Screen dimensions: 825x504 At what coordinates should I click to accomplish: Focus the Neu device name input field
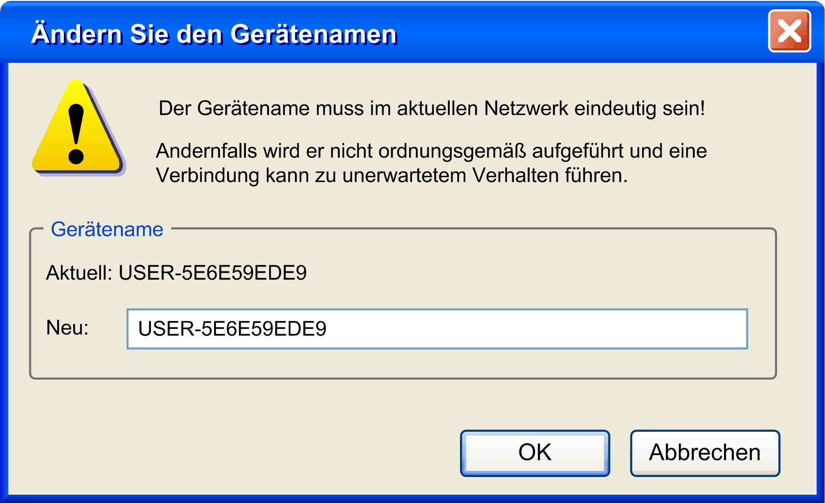(x=437, y=329)
